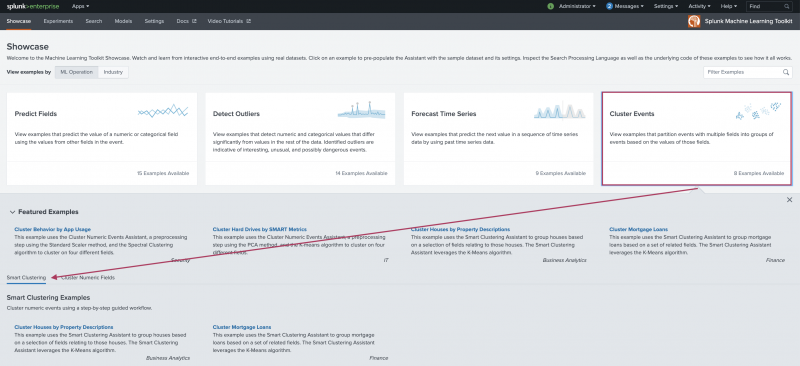Click the 8 Examples Available text

[759, 174]
